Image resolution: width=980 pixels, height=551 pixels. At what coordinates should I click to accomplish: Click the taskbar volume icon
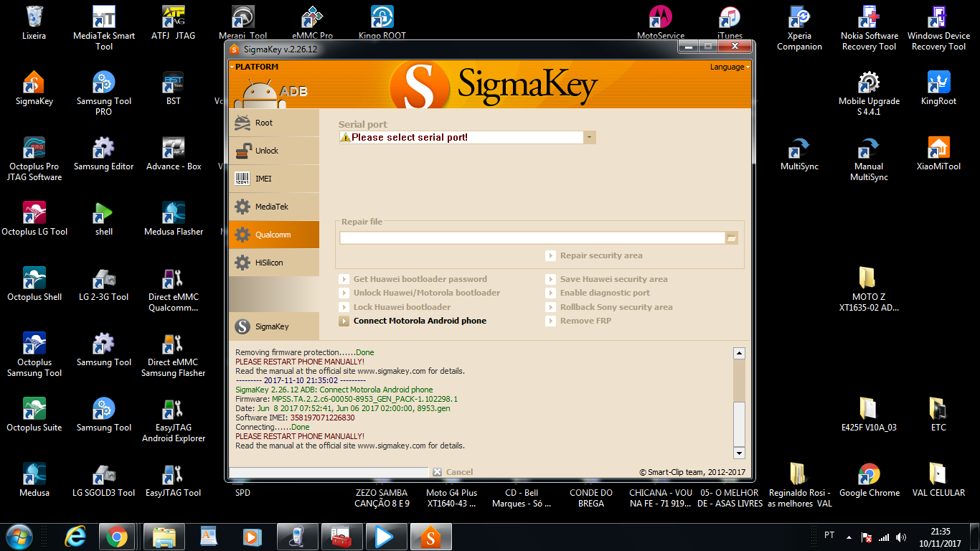901,537
